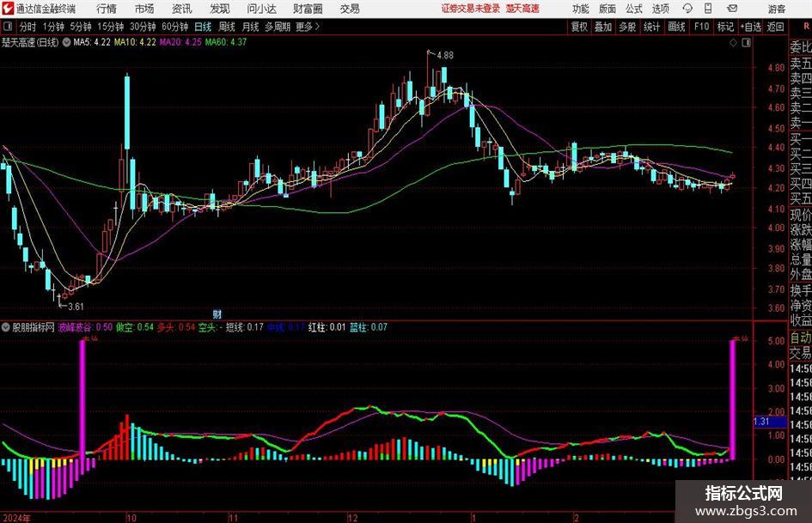The image size is (812, 523).
Task: Expand the 楚天高速 main chart indicator dropdown
Action: [66, 42]
